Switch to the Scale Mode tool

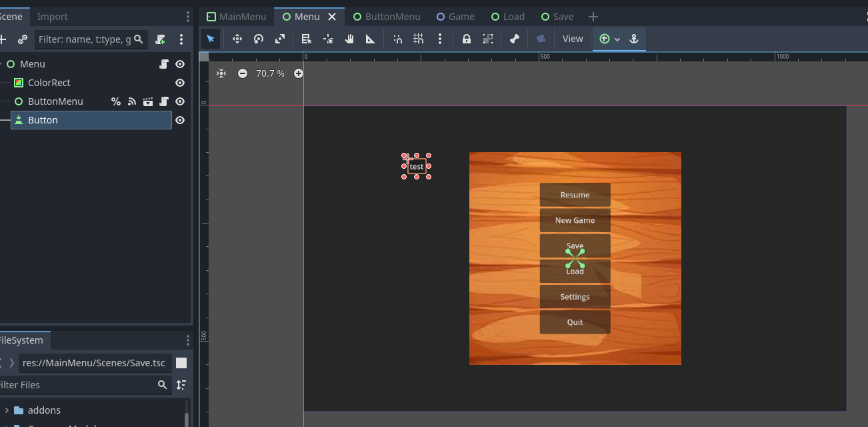(x=280, y=39)
